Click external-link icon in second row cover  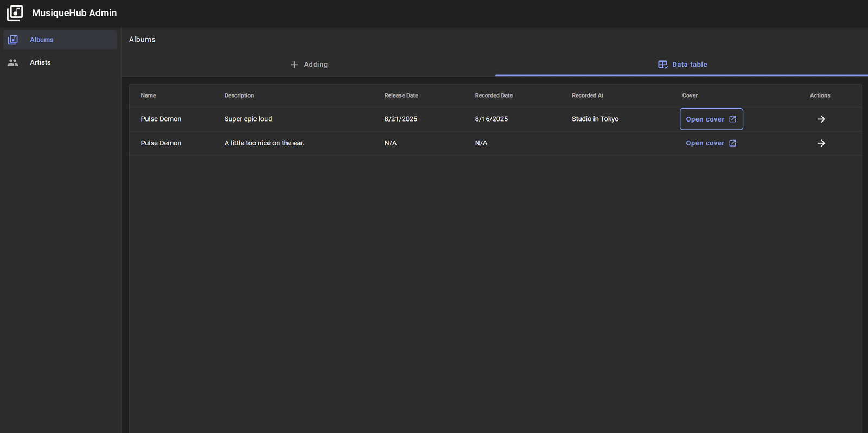732,143
